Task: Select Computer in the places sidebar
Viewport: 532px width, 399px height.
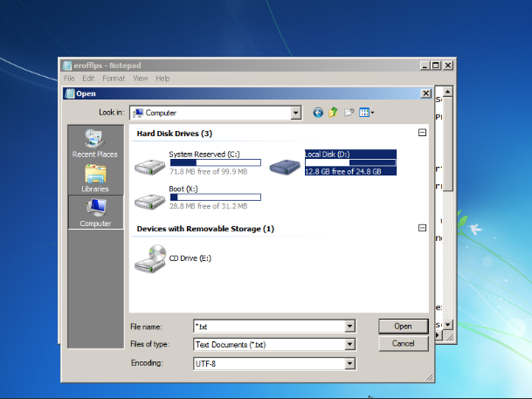Action: tap(96, 212)
